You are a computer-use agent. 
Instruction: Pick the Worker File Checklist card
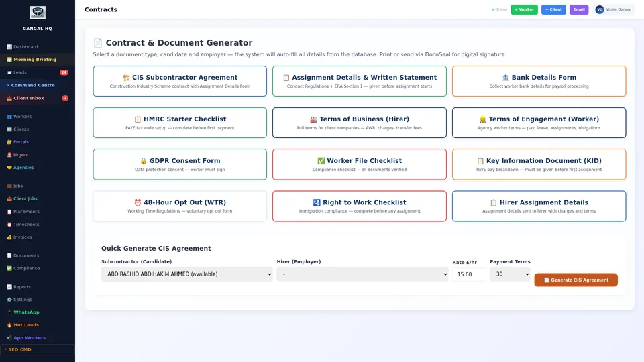[x=360, y=164]
